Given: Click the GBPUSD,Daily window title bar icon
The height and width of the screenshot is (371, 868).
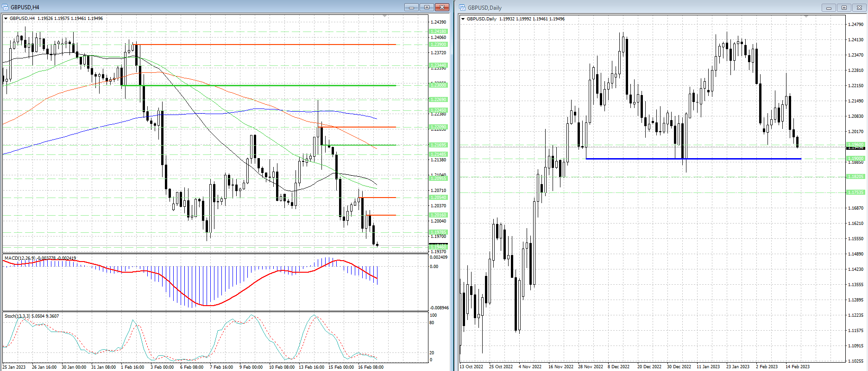Looking at the screenshot, I should pos(462,7).
